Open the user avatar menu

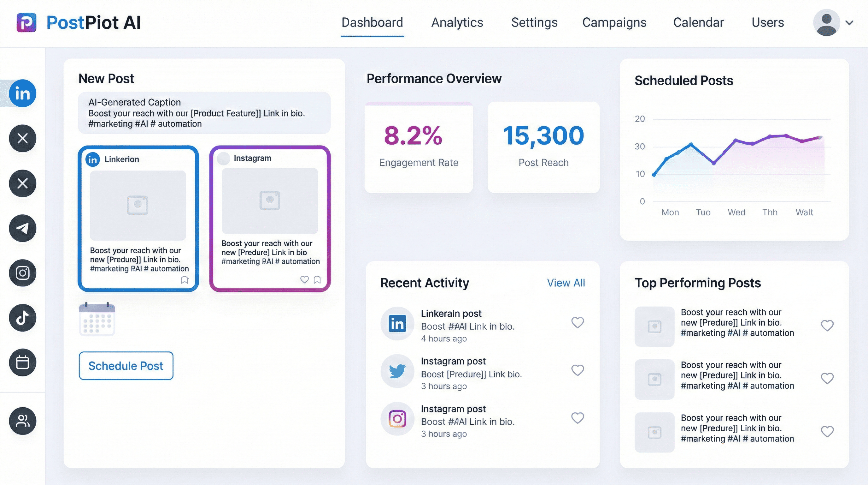826,23
